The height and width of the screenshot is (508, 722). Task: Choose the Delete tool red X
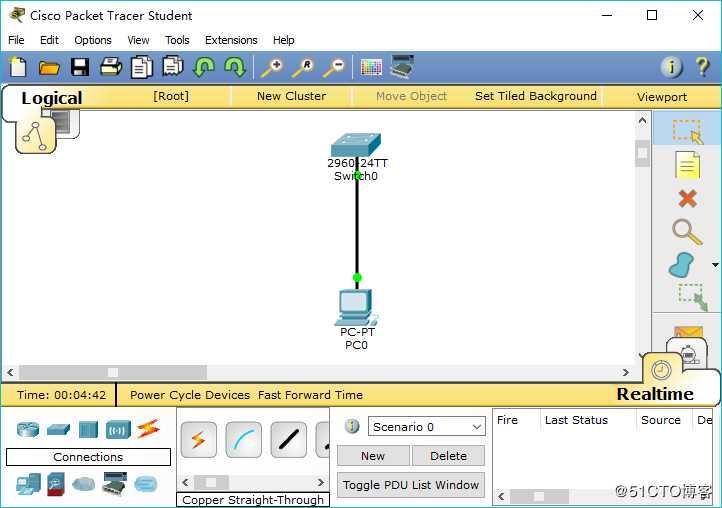point(687,199)
